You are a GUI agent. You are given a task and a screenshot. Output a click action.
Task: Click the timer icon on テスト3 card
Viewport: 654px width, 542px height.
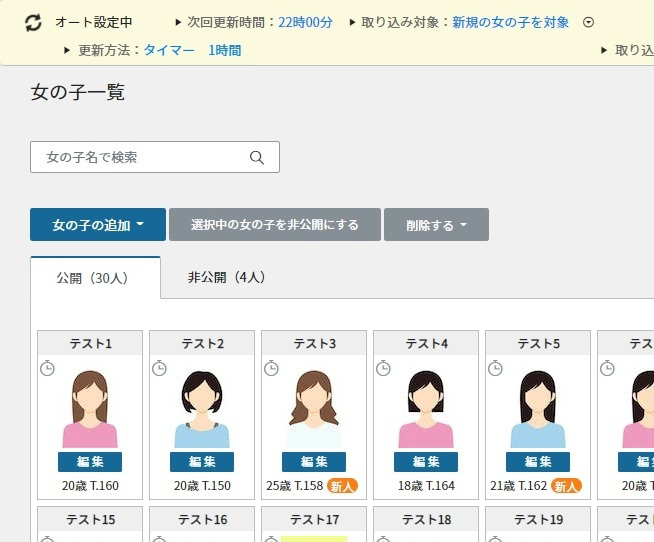point(271,369)
